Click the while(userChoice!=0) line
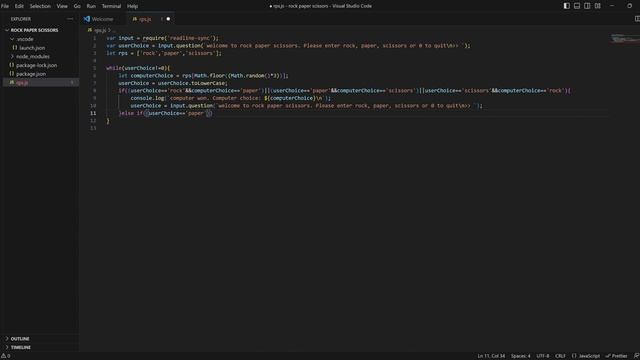The width and height of the screenshot is (640, 360). [x=138, y=68]
